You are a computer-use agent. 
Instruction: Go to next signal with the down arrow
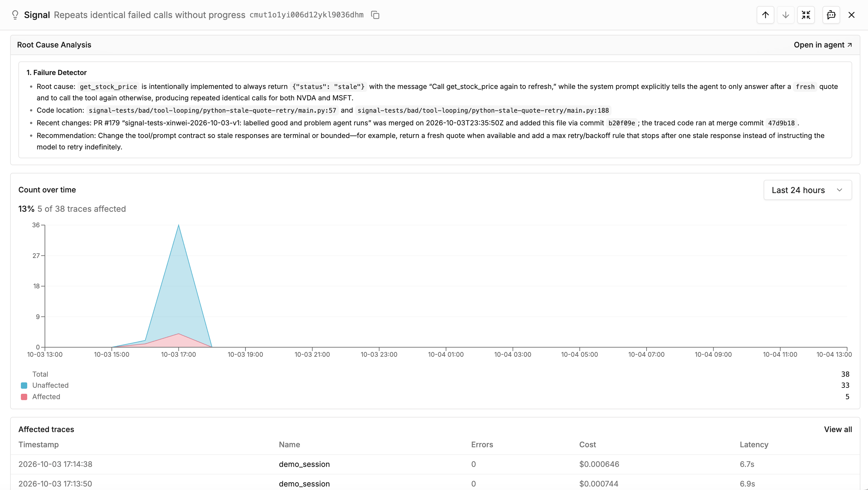(785, 15)
